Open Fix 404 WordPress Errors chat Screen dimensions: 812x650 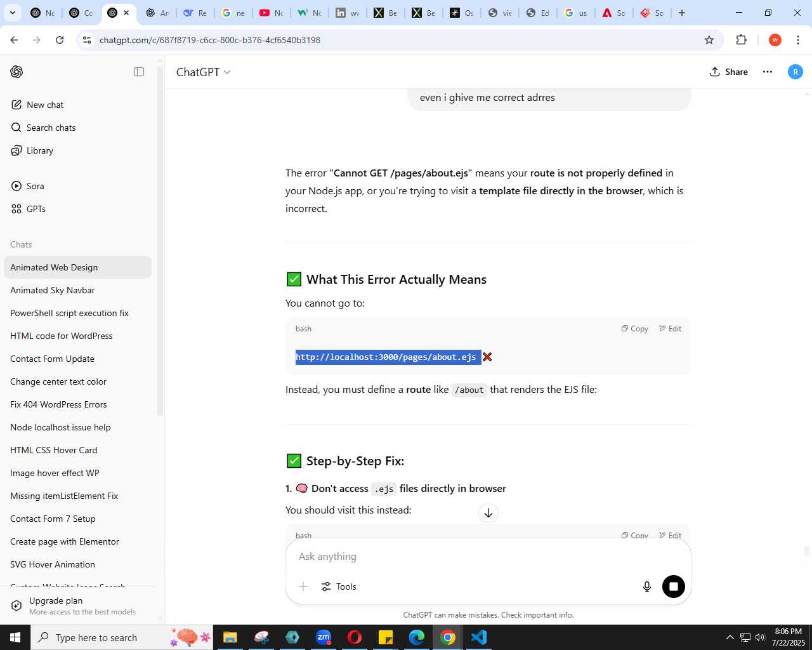[x=77, y=404]
